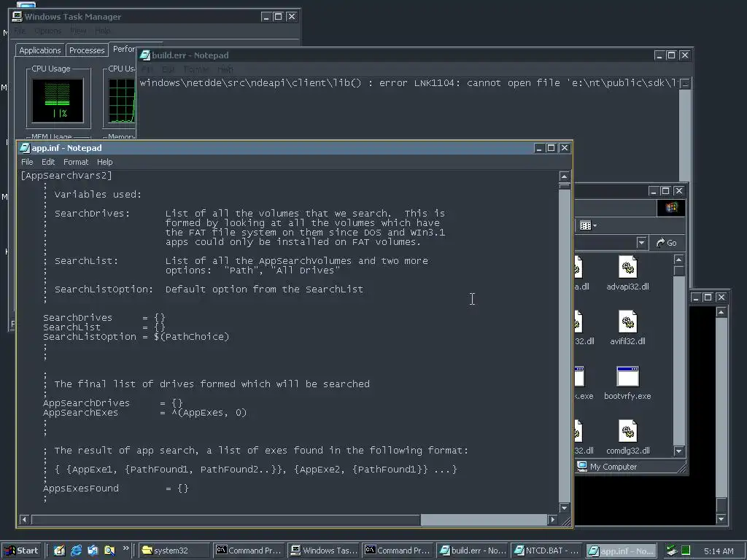Viewport: 747px width, 560px height.
Task: Launch Outlook Express from Quick Launch
Action: click(93, 551)
